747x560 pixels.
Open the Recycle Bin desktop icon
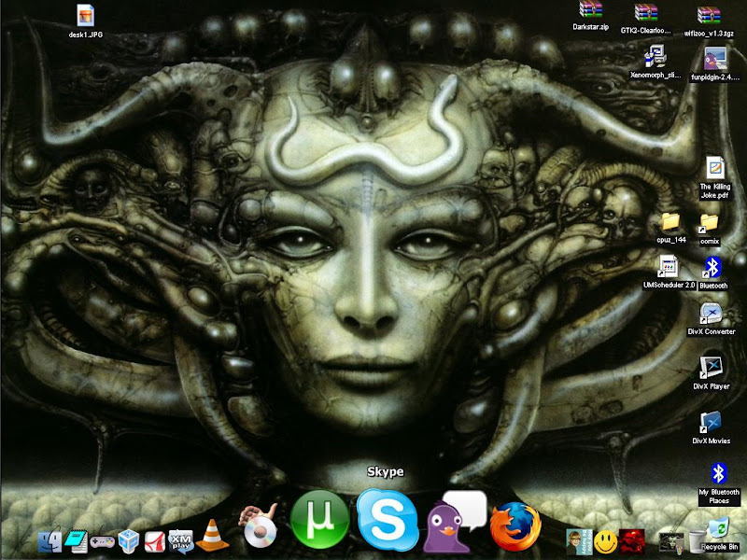click(719, 534)
